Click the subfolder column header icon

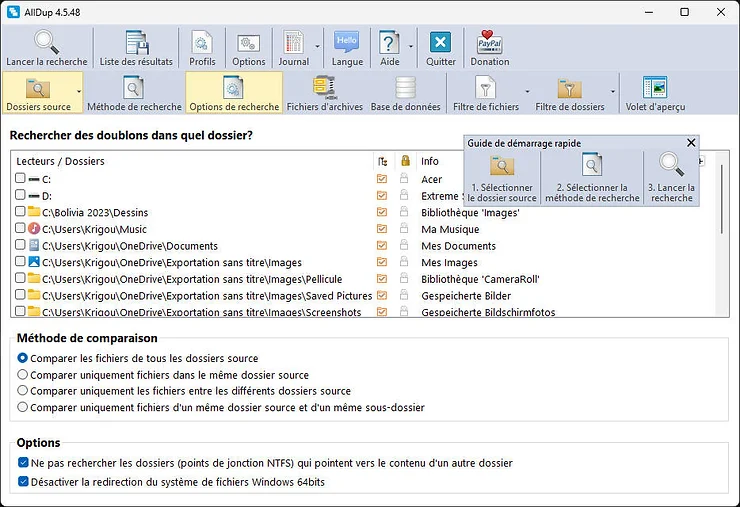click(x=382, y=161)
